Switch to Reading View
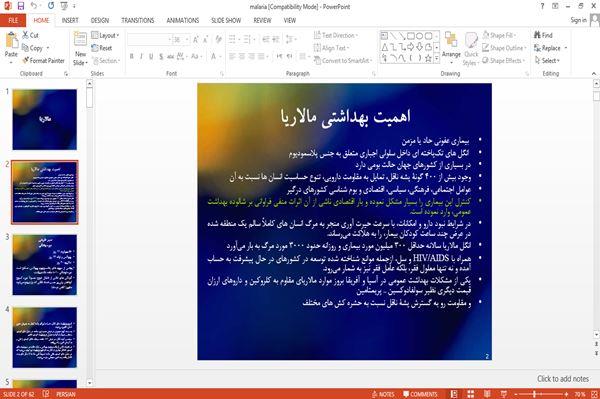 pyautogui.click(x=487, y=394)
